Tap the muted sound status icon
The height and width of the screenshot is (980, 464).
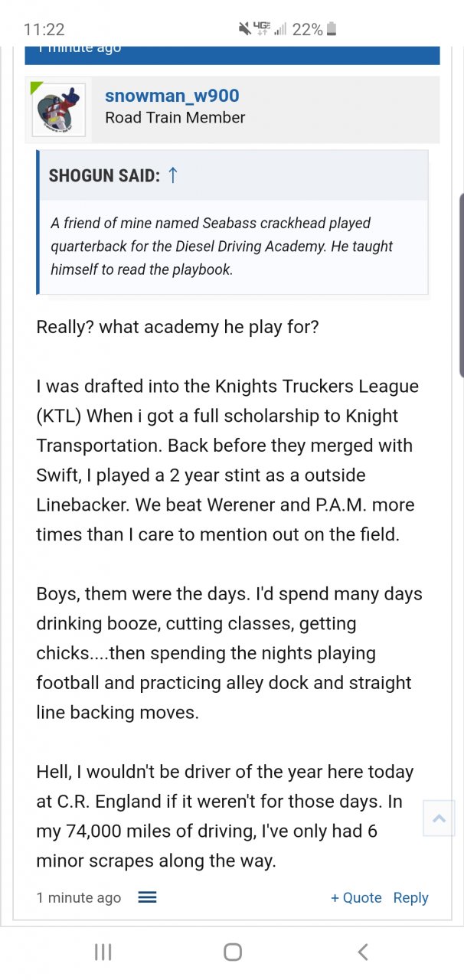point(245,29)
